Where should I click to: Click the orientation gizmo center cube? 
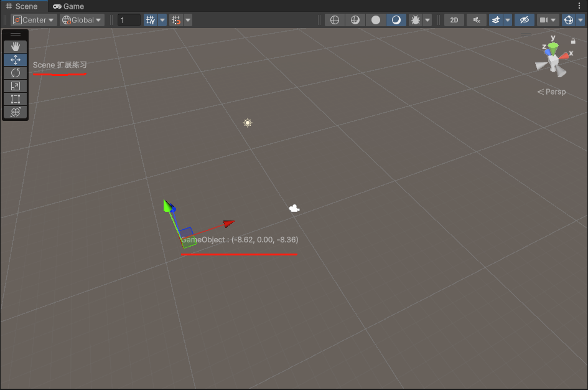[x=553, y=62]
